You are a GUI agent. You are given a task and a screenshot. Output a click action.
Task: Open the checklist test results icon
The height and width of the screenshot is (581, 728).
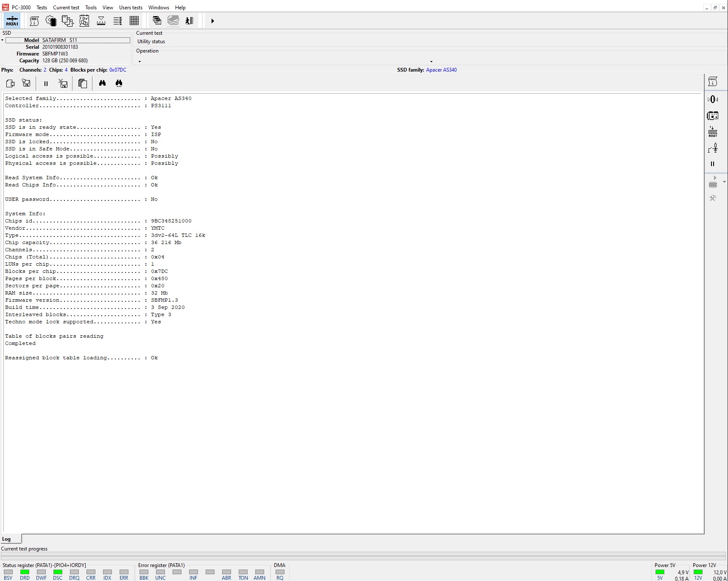pyautogui.click(x=118, y=21)
